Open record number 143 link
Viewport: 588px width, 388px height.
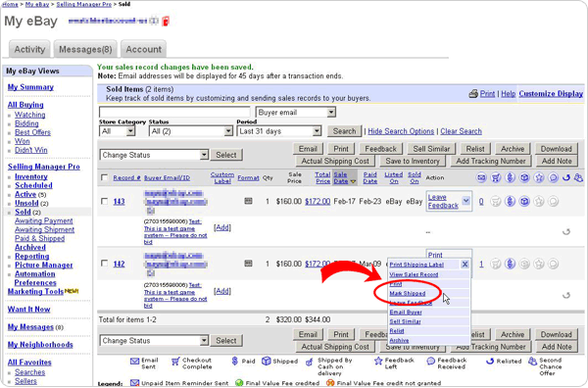point(119,202)
